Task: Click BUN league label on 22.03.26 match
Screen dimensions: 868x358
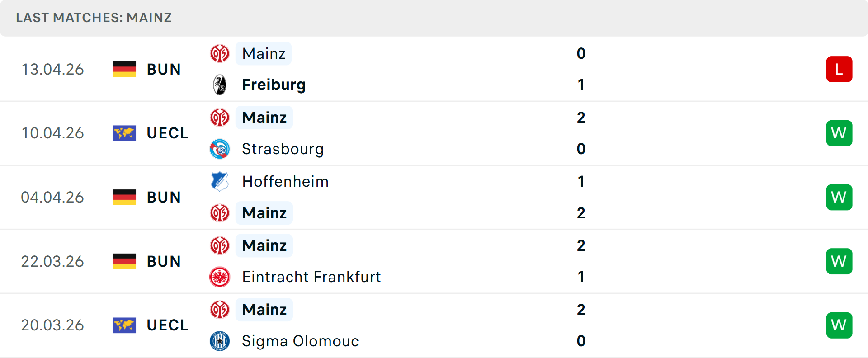Action: click(164, 262)
